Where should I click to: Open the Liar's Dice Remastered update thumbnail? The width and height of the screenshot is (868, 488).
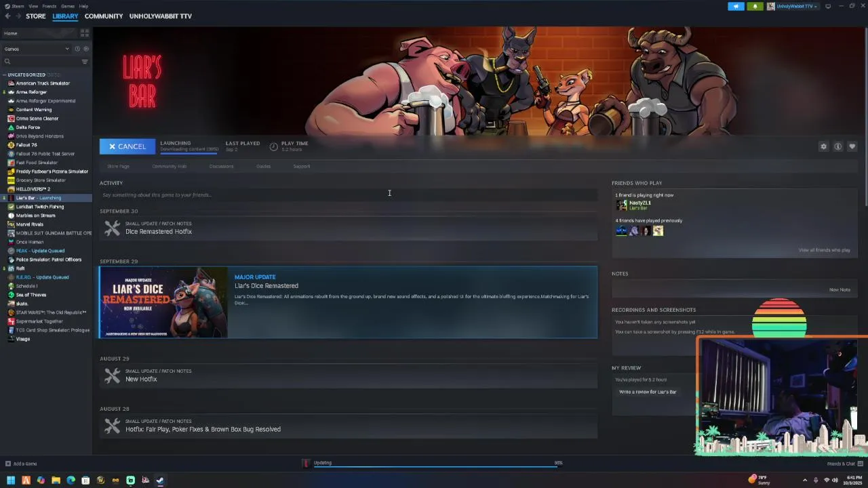(x=163, y=302)
